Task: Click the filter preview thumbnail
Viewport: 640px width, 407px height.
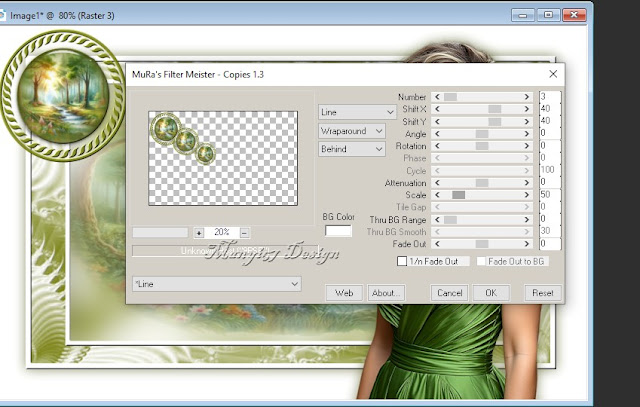Action: (223, 158)
